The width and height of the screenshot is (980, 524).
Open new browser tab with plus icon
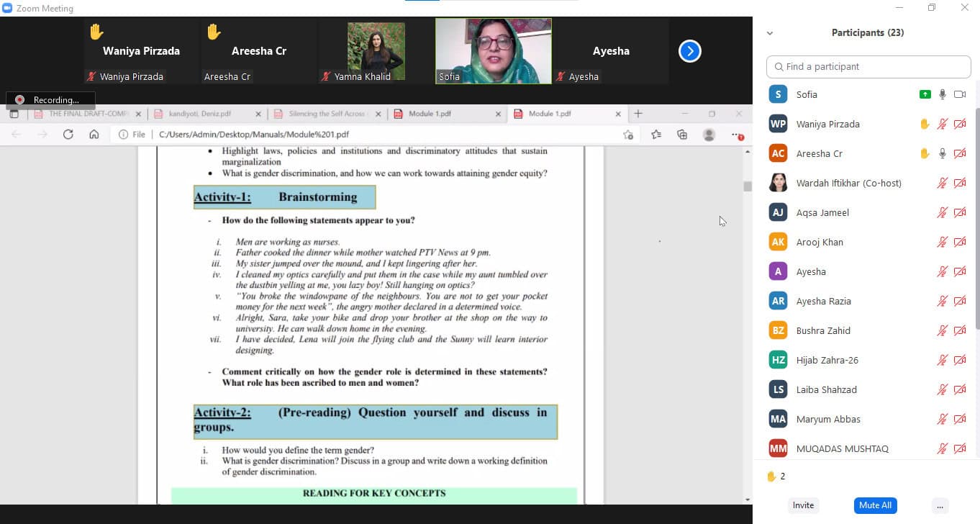638,114
